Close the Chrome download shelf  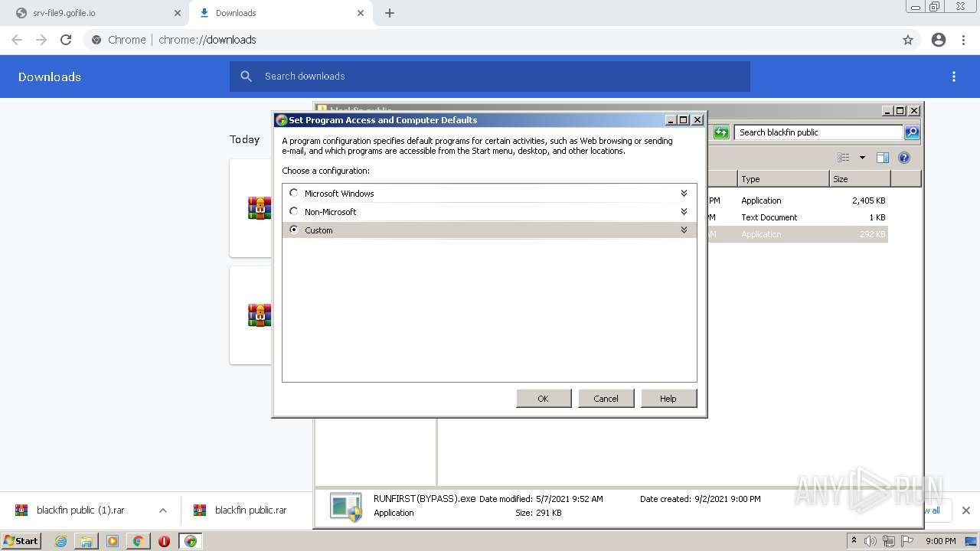pyautogui.click(x=965, y=510)
